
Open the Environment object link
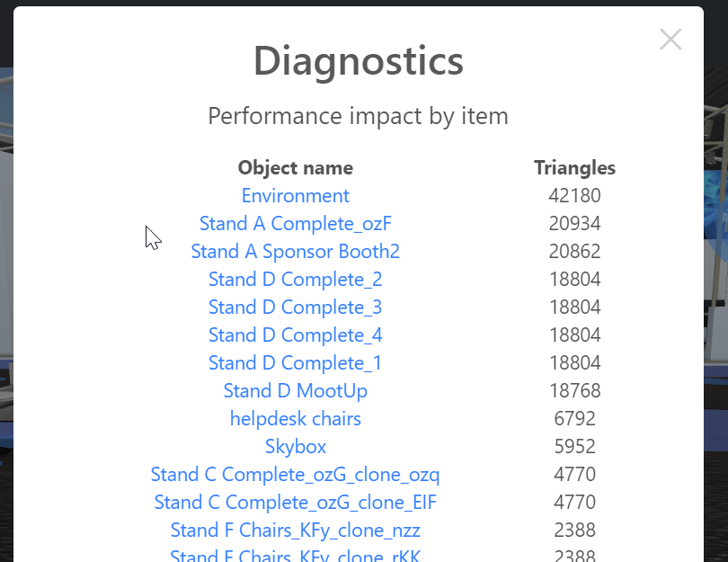295,195
